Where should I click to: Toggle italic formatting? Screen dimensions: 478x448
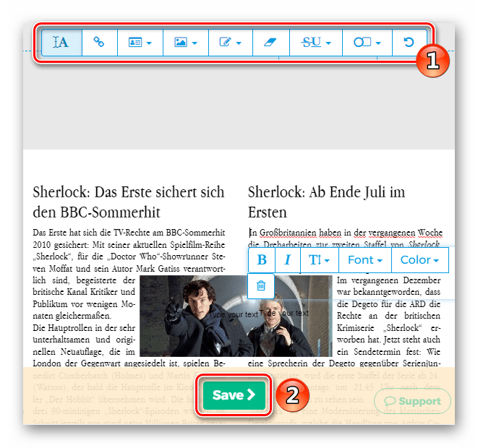pyautogui.click(x=288, y=260)
